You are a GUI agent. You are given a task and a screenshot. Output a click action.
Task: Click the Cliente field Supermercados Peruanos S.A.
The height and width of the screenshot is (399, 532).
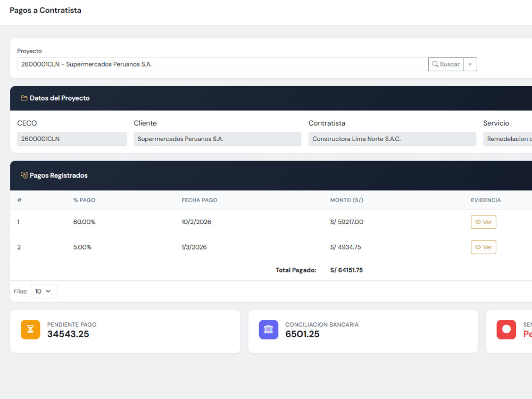[x=218, y=139]
